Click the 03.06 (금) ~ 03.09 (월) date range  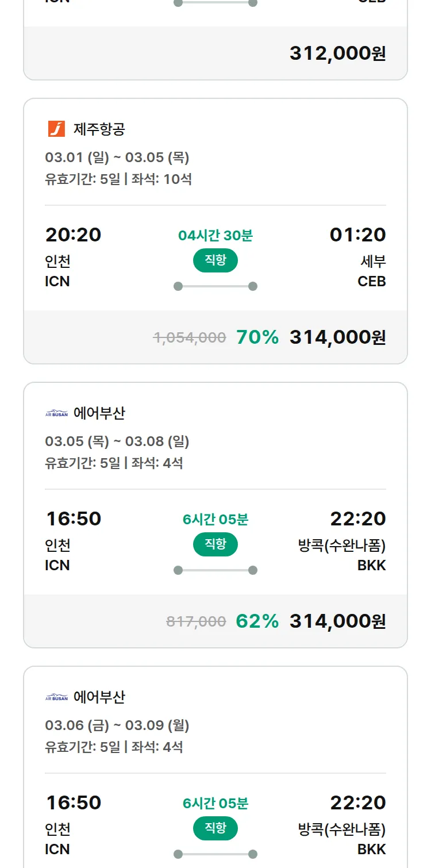click(117, 725)
